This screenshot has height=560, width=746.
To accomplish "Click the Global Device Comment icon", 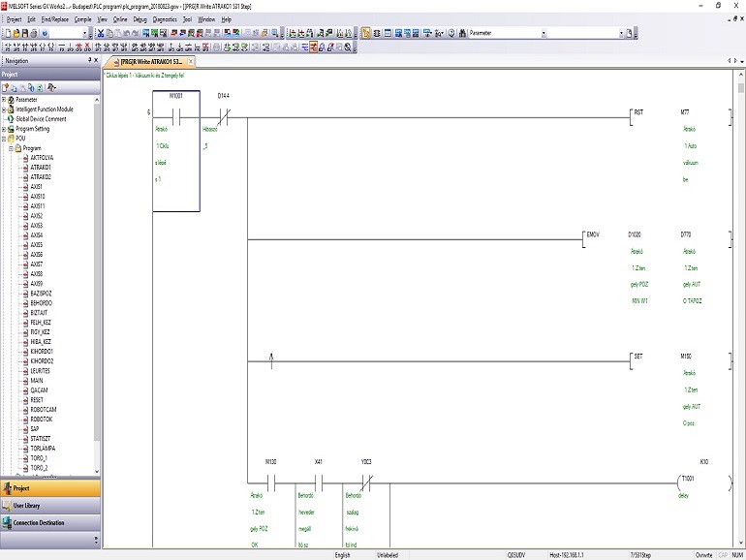I will (11, 119).
